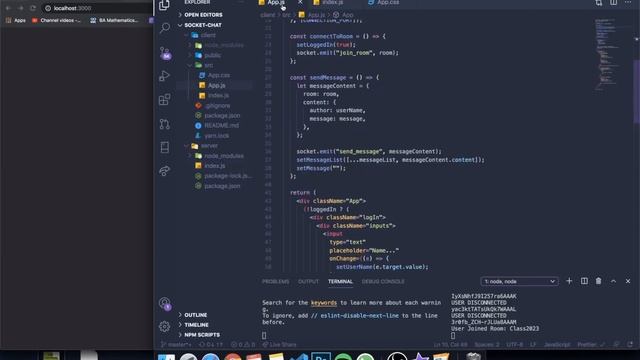Open 'Channel videos' bookmark in browser

56,20
